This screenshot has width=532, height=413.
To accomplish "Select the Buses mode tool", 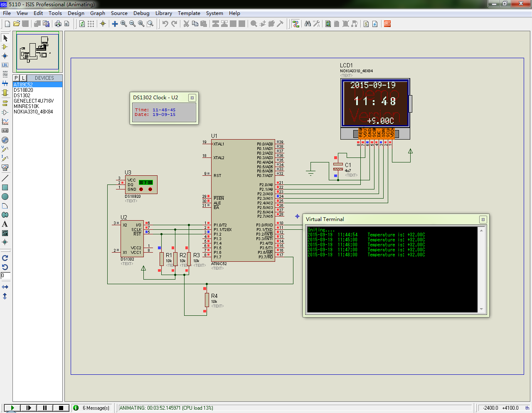I will (x=5, y=83).
